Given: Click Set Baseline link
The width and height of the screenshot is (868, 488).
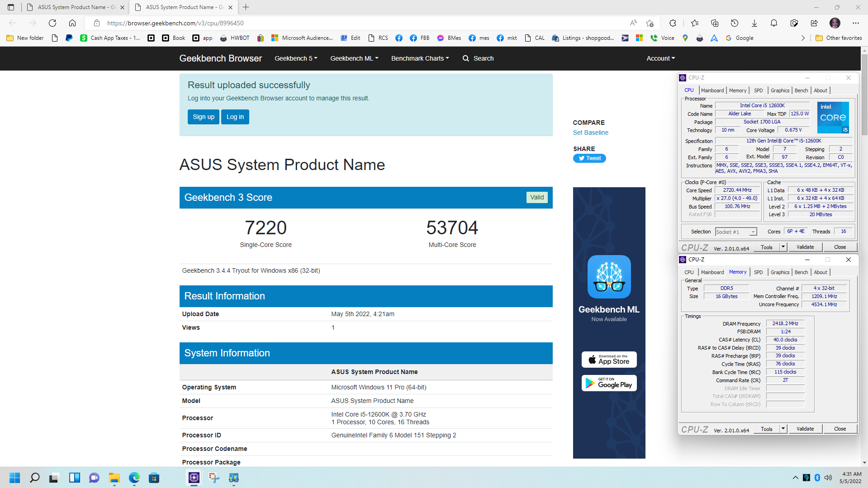Looking at the screenshot, I should click(x=590, y=133).
